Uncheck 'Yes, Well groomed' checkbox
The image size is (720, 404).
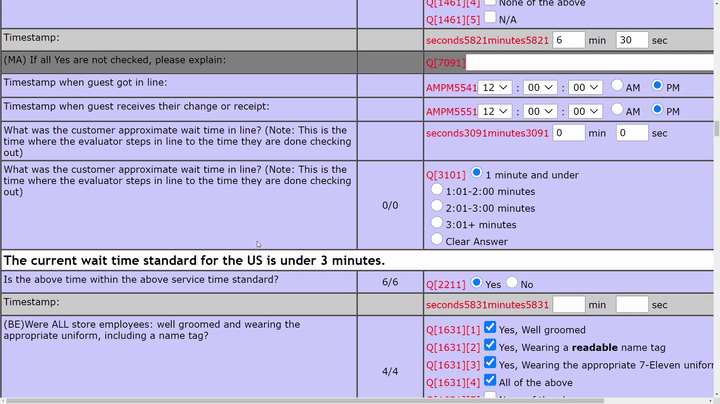pyautogui.click(x=490, y=327)
